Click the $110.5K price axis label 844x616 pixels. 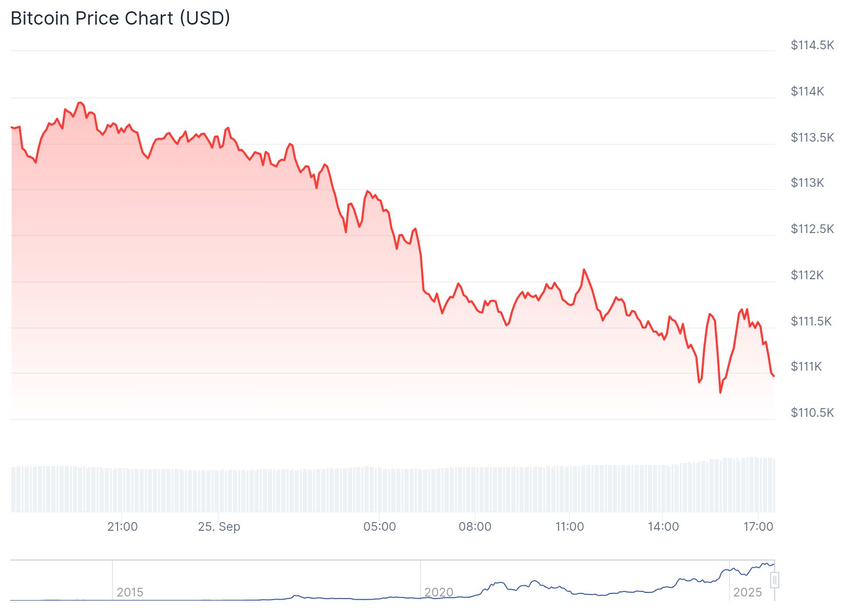(812, 413)
